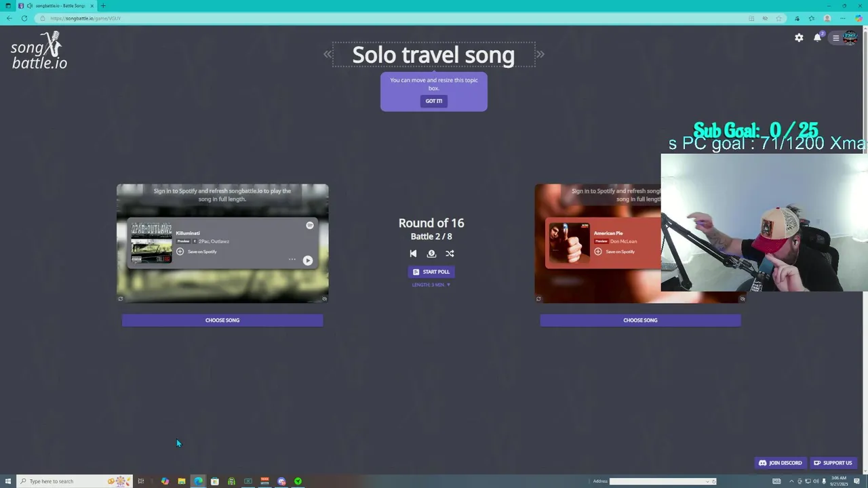Click the Windows taskbar search box
The image size is (868, 488).
(75, 481)
